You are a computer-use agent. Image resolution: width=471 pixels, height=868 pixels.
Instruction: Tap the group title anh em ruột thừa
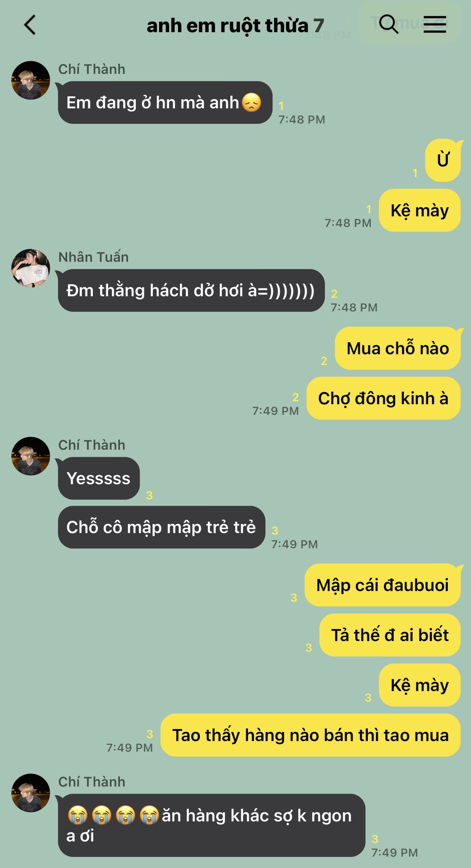(235, 25)
